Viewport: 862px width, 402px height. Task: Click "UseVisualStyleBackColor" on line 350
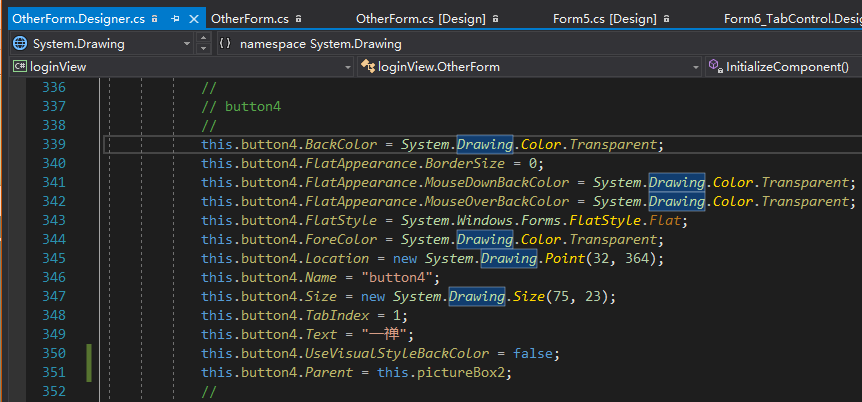397,354
